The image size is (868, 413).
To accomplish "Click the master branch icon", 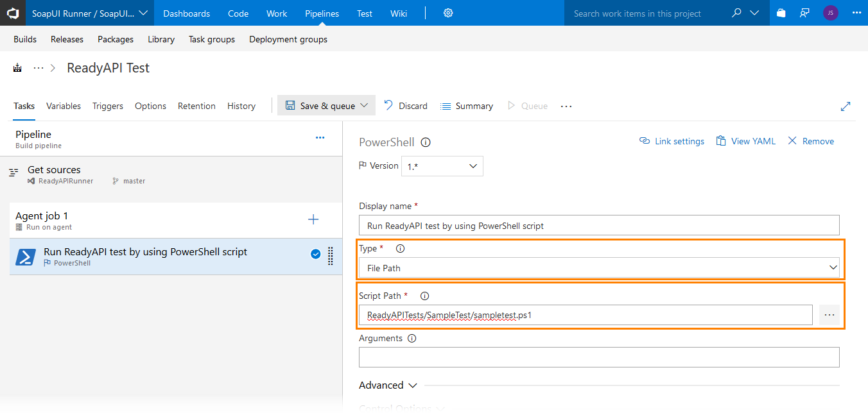I will point(114,181).
